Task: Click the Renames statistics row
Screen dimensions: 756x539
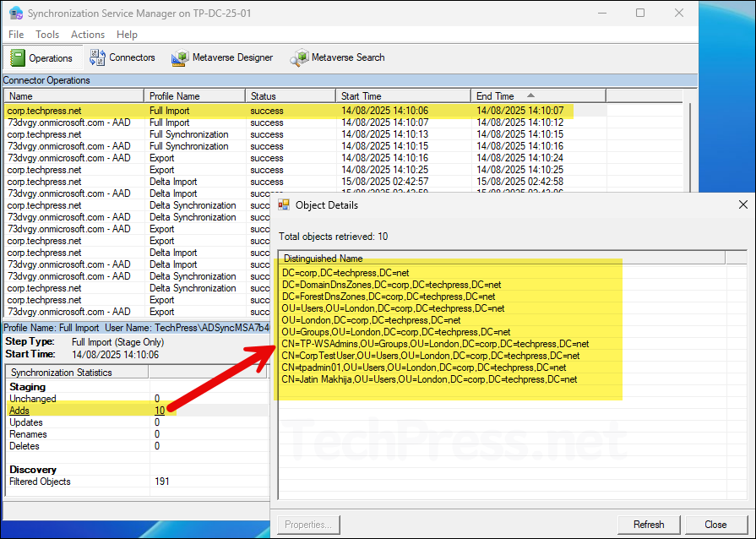Action: coord(137,434)
